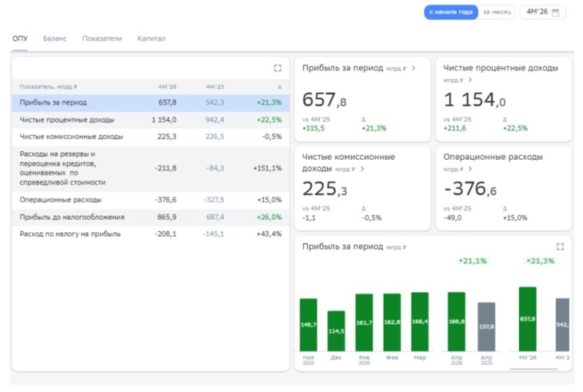
Task: Select the Чистые процентные доходы table row
Action: [151, 120]
